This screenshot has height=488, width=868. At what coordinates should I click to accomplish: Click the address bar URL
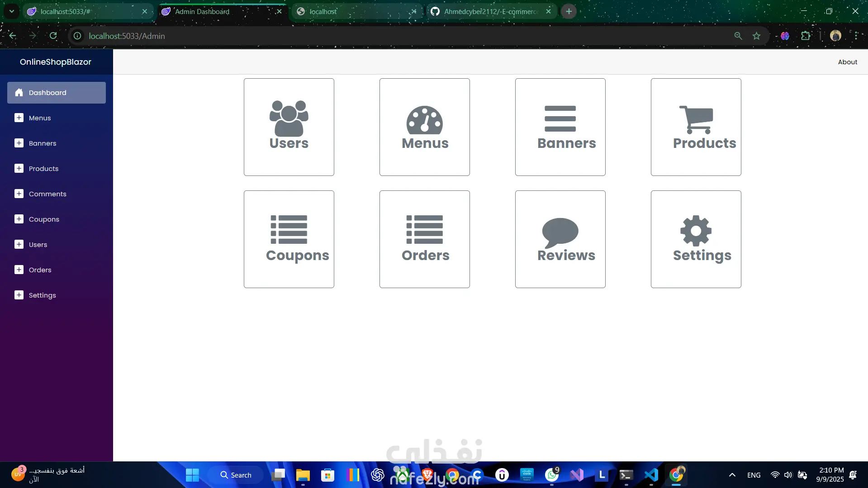127,36
